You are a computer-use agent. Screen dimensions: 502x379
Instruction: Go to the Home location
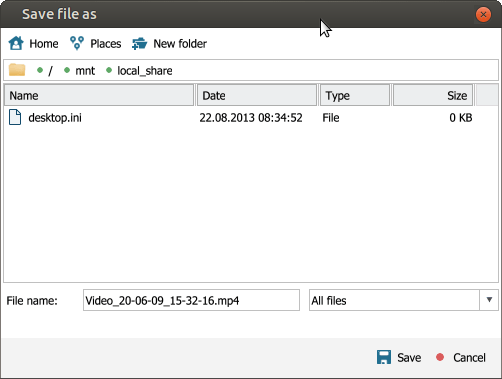click(33, 43)
